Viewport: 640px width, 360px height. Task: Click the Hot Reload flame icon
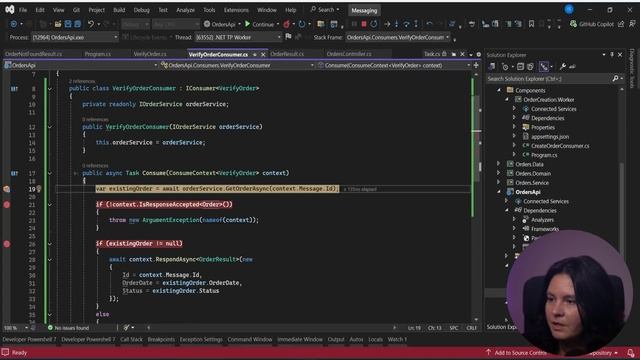tap(287, 24)
